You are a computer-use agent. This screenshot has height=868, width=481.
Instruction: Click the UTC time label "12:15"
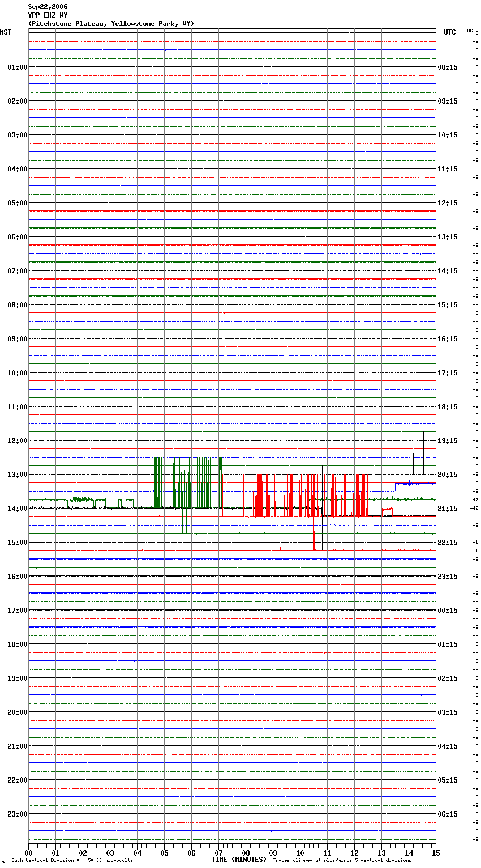[448, 203]
